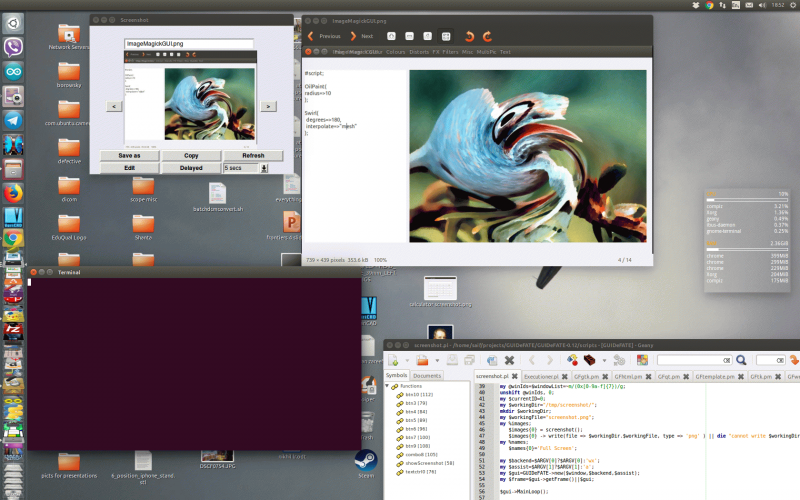Screen dimensions: 800x500
Task: Go to Next image in image viewer
Action: point(362,36)
